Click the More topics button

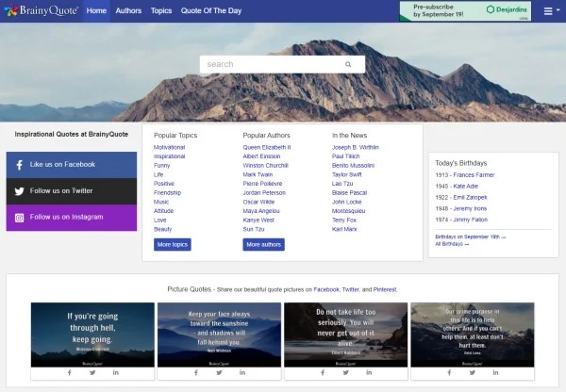(x=173, y=244)
